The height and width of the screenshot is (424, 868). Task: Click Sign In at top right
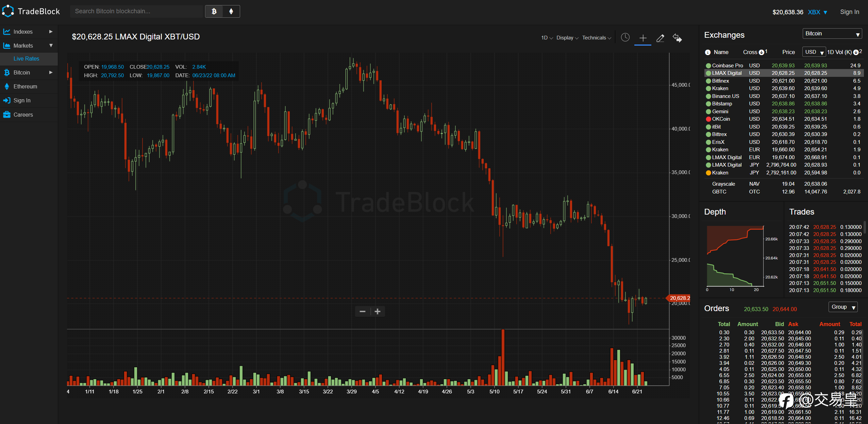tap(849, 12)
